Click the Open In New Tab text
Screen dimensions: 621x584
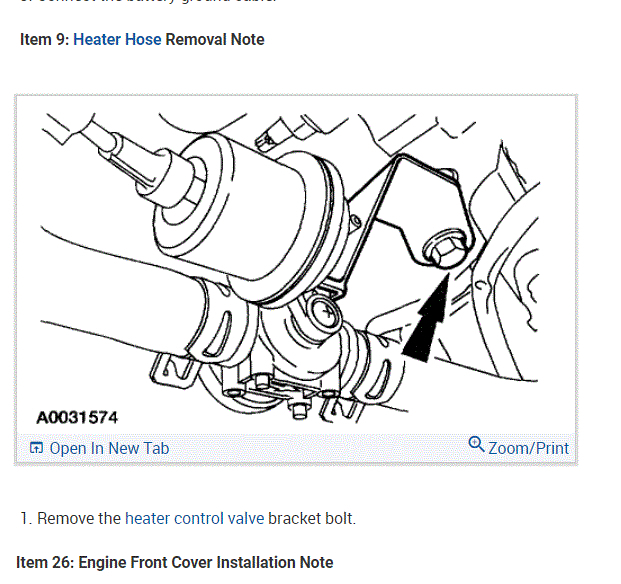109,448
